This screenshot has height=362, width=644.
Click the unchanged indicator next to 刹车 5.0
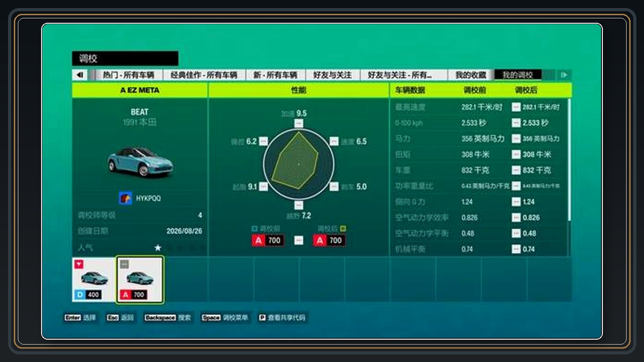coord(334,186)
